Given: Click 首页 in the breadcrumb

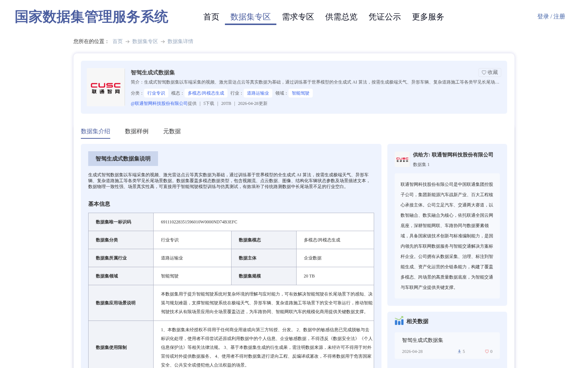Looking at the screenshot, I should [118, 41].
